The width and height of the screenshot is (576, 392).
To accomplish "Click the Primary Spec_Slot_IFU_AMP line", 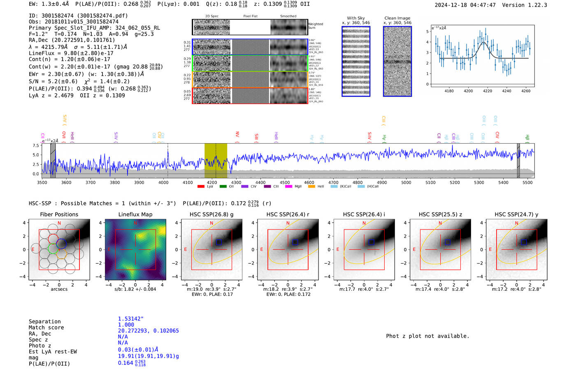I will [x=94, y=28].
